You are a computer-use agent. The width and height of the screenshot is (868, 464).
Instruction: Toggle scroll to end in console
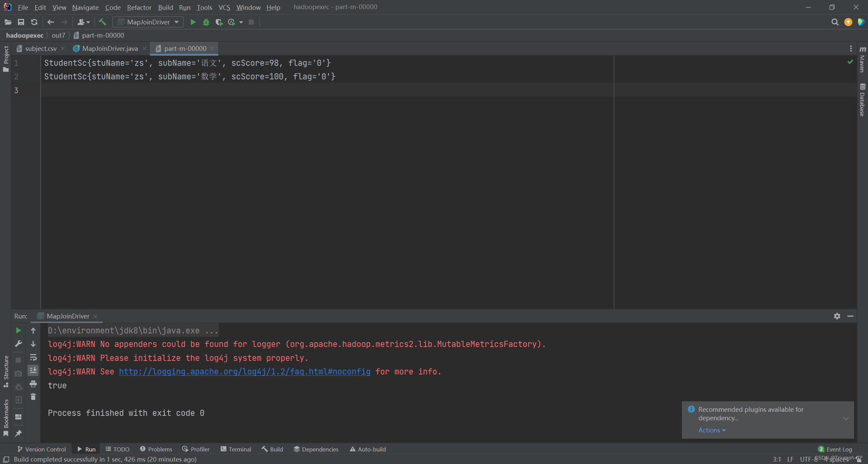point(33,370)
